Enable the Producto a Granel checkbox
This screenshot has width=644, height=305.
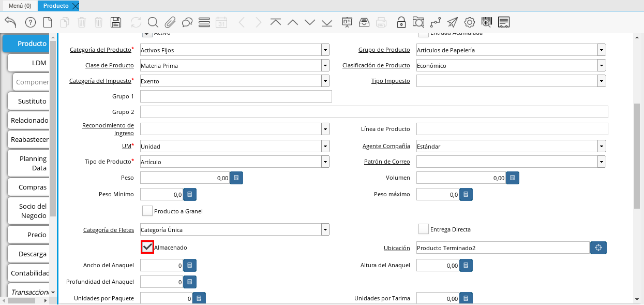pyautogui.click(x=147, y=211)
